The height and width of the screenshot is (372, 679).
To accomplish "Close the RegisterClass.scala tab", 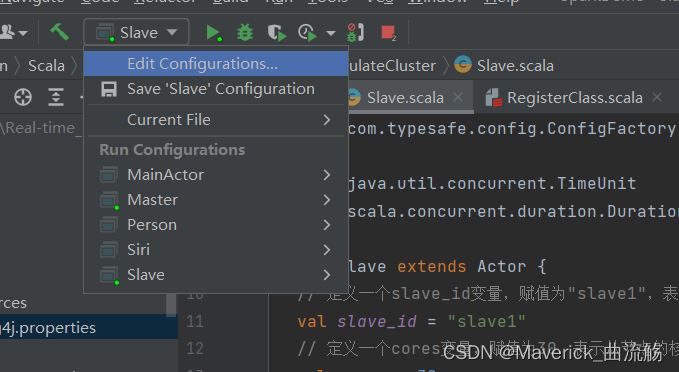I will [657, 97].
